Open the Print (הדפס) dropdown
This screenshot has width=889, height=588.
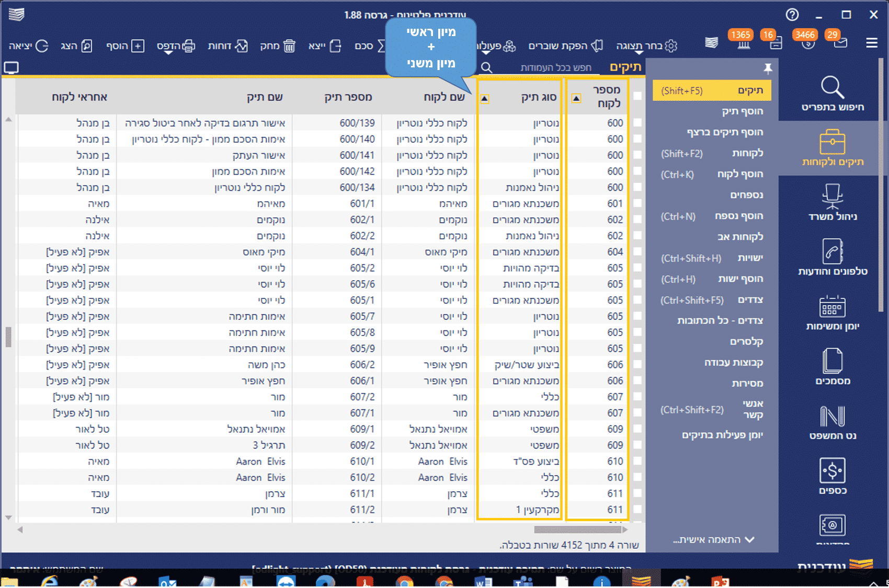(176, 47)
